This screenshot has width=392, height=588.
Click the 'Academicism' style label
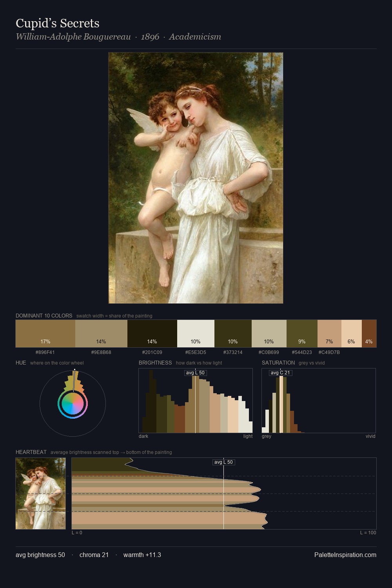tap(195, 37)
